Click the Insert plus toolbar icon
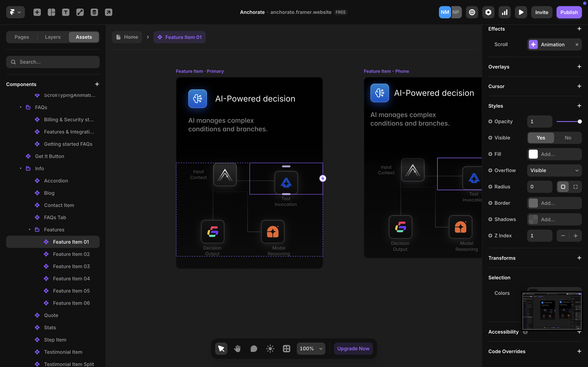Viewport: 588px width, 367px height. [37, 12]
